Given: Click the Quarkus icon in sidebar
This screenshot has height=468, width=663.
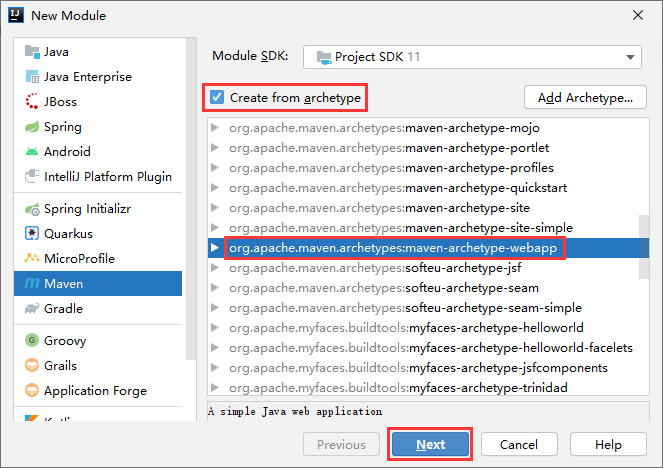Looking at the screenshot, I should coord(32,234).
